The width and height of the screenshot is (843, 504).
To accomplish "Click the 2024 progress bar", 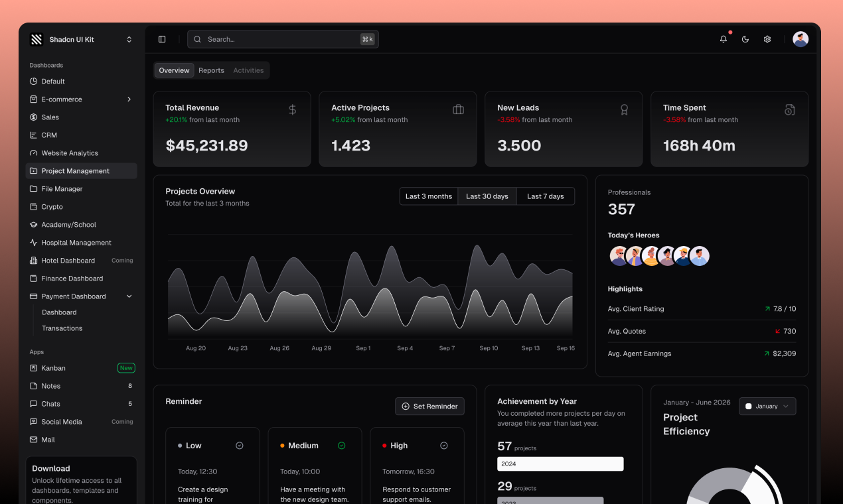I will point(560,464).
